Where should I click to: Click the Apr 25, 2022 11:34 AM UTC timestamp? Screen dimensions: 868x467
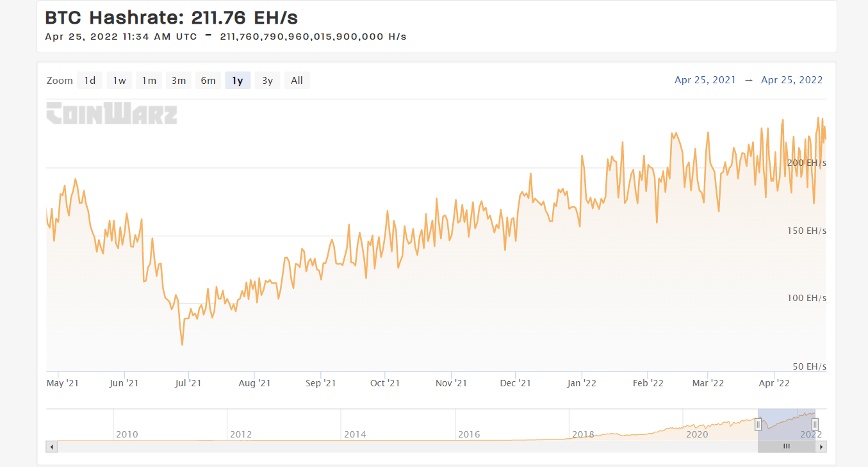[121, 37]
